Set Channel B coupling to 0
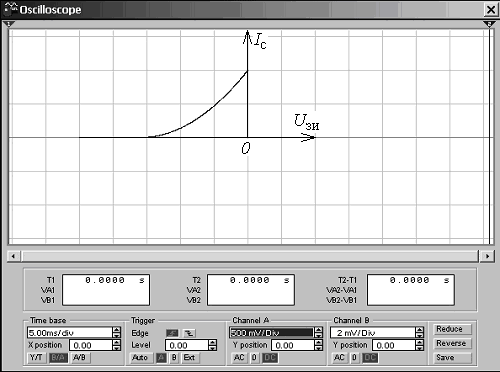500x372 pixels. pyautogui.click(x=354, y=358)
